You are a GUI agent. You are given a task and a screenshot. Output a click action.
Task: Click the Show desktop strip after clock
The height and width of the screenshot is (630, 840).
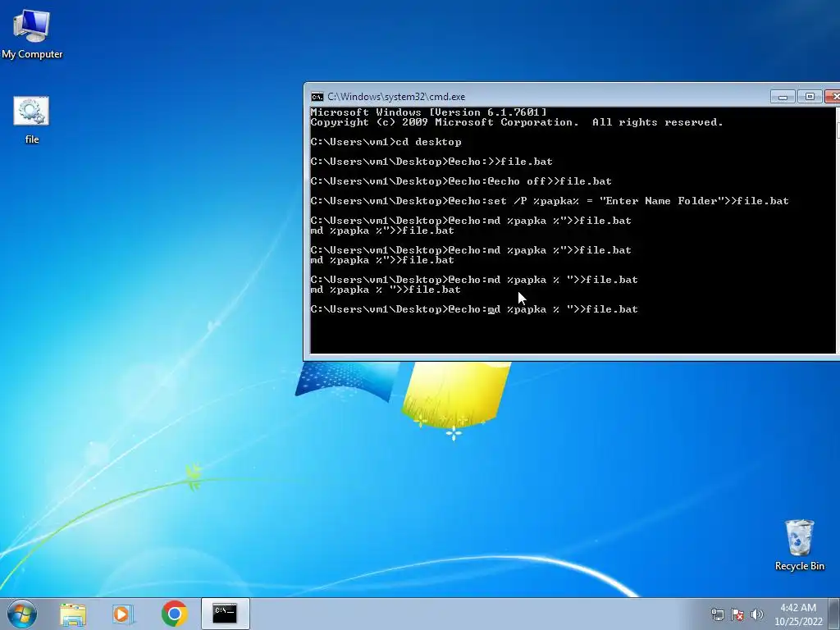click(834, 614)
